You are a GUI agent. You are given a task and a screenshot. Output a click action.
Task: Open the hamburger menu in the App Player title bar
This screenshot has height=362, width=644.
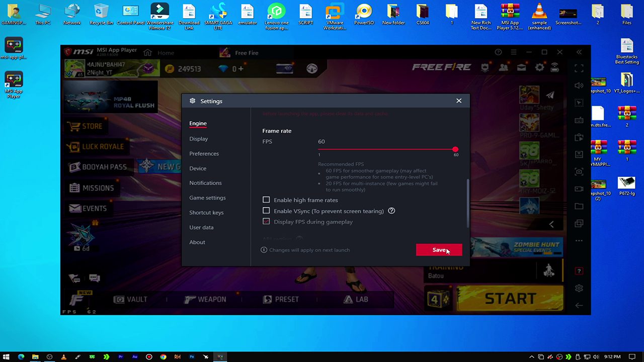[x=513, y=52]
